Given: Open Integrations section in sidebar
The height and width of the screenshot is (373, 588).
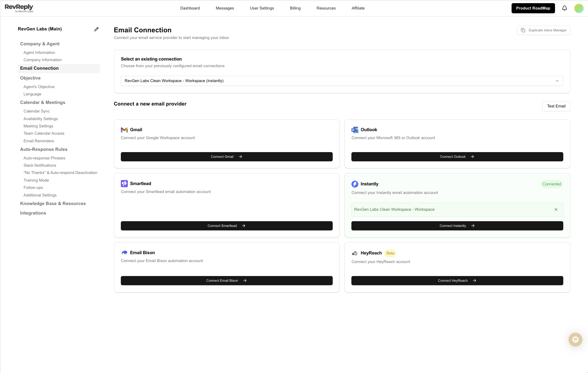Looking at the screenshot, I should pyautogui.click(x=33, y=213).
